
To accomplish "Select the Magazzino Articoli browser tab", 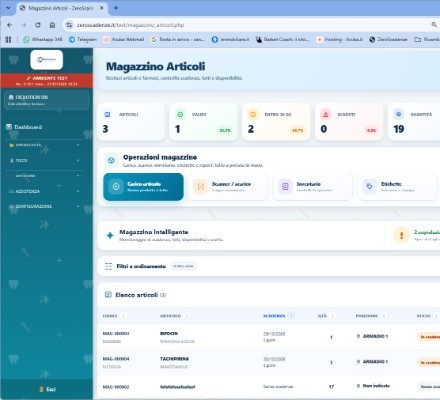I will [x=62, y=8].
